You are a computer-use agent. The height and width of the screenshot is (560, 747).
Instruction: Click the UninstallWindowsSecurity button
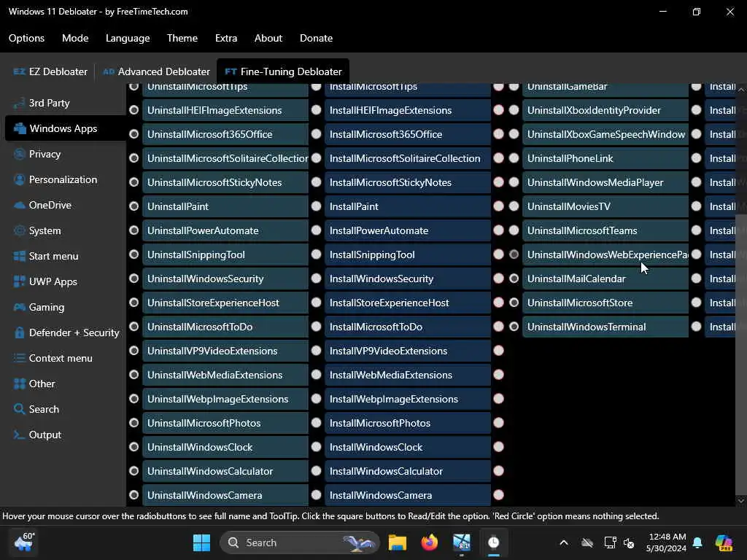pyautogui.click(x=225, y=279)
